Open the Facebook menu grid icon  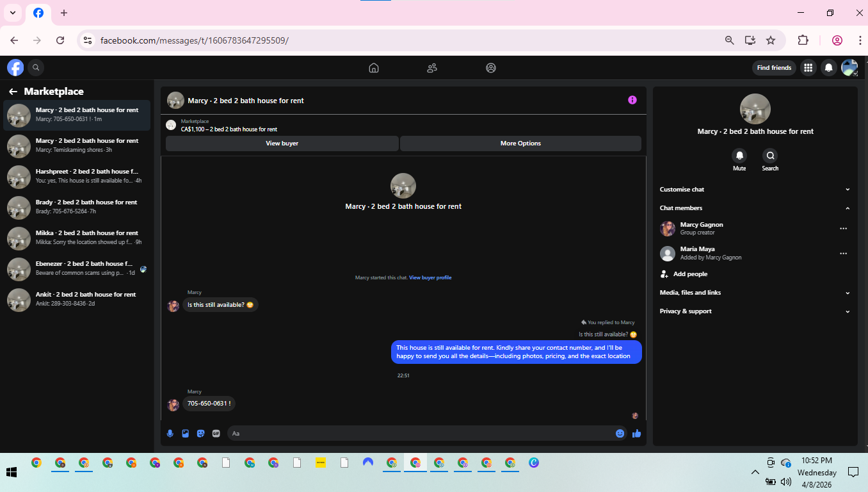point(808,67)
